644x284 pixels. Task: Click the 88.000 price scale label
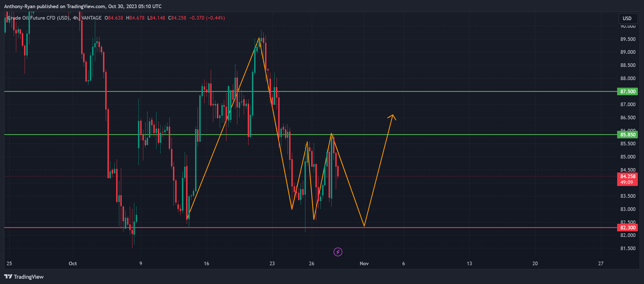pyautogui.click(x=628, y=78)
